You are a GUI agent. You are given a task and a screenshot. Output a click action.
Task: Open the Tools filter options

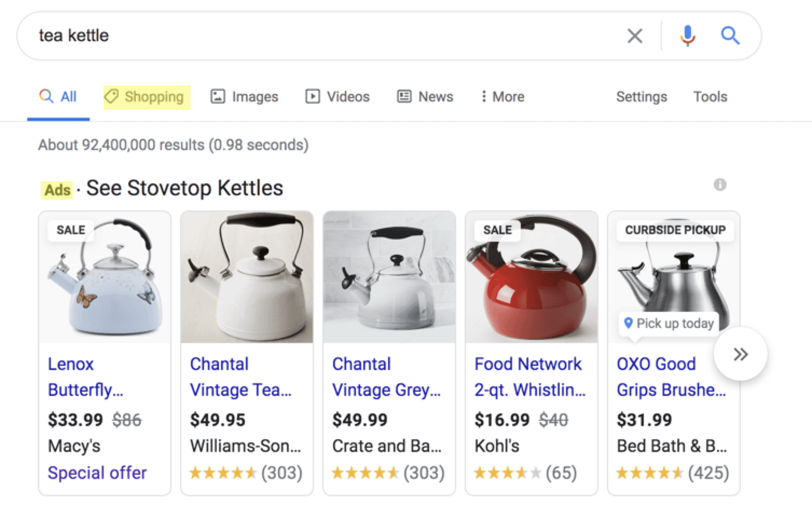[710, 96]
